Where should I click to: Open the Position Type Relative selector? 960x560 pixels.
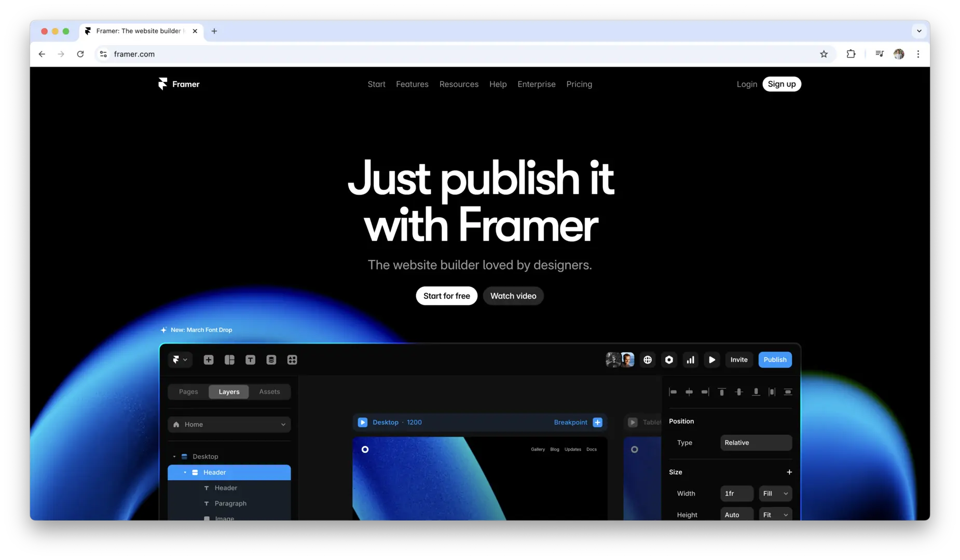tap(756, 442)
